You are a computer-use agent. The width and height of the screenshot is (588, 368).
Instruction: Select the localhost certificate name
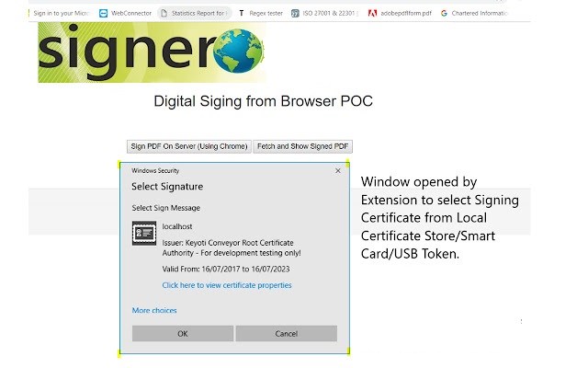click(177, 226)
